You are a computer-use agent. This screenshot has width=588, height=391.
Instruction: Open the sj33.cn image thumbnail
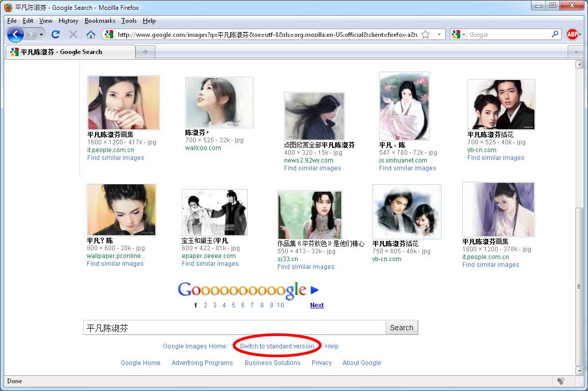pos(310,215)
